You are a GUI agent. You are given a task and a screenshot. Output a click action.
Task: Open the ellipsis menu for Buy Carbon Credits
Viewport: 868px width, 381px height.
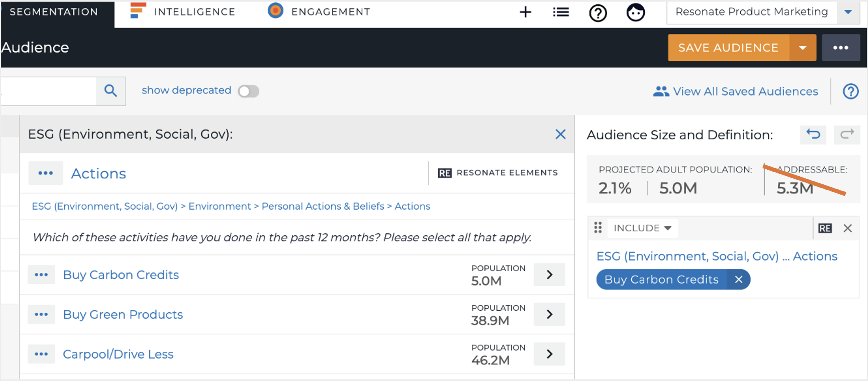41,275
